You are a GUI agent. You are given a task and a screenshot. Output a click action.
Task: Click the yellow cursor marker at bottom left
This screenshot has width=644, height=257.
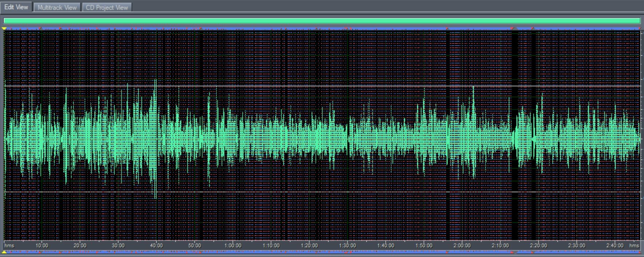click(4, 252)
